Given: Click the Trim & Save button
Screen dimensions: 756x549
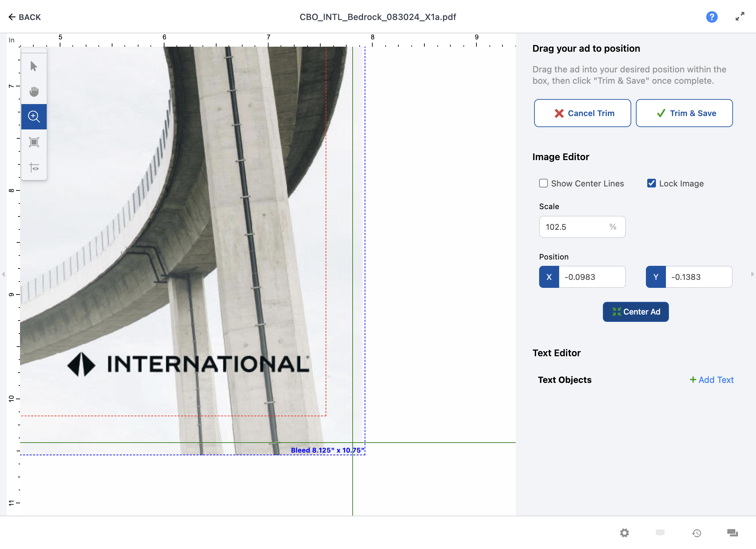Looking at the screenshot, I should 684,113.
